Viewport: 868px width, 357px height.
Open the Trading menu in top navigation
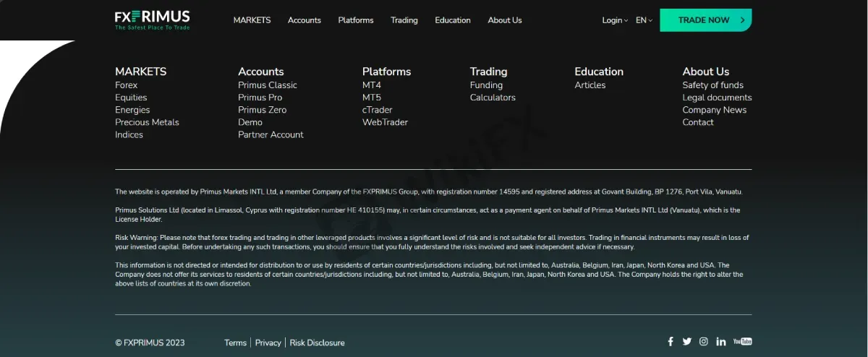point(404,20)
